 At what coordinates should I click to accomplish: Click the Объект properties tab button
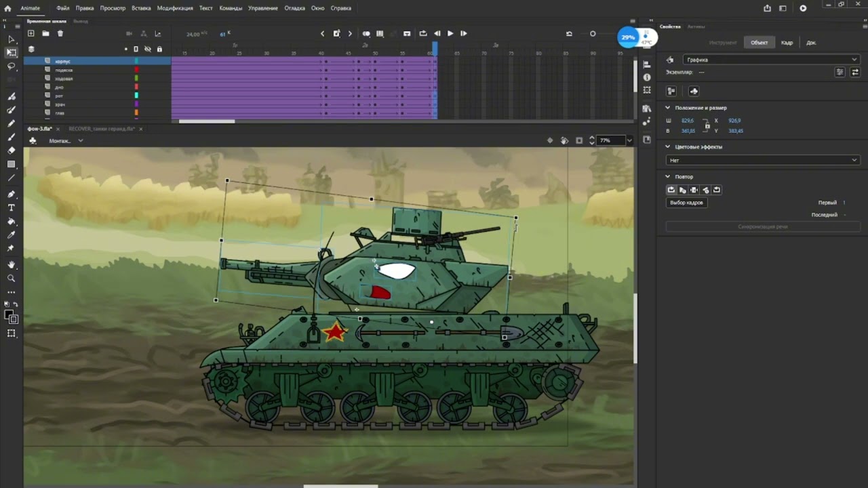[759, 43]
